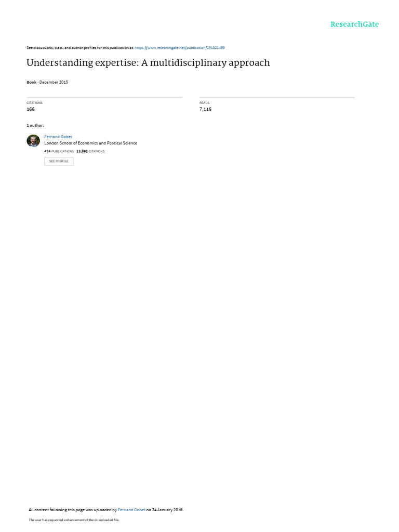Click the requested enhancement footer note

click(x=74, y=520)
